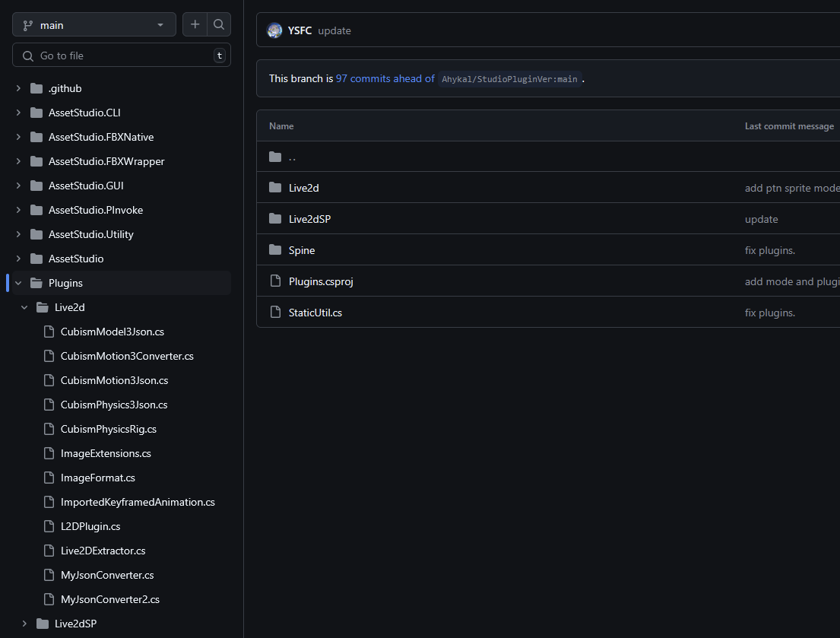Select AssetStudio.PInvoke folder in tree
This screenshot has height=638, width=840.
95,210
